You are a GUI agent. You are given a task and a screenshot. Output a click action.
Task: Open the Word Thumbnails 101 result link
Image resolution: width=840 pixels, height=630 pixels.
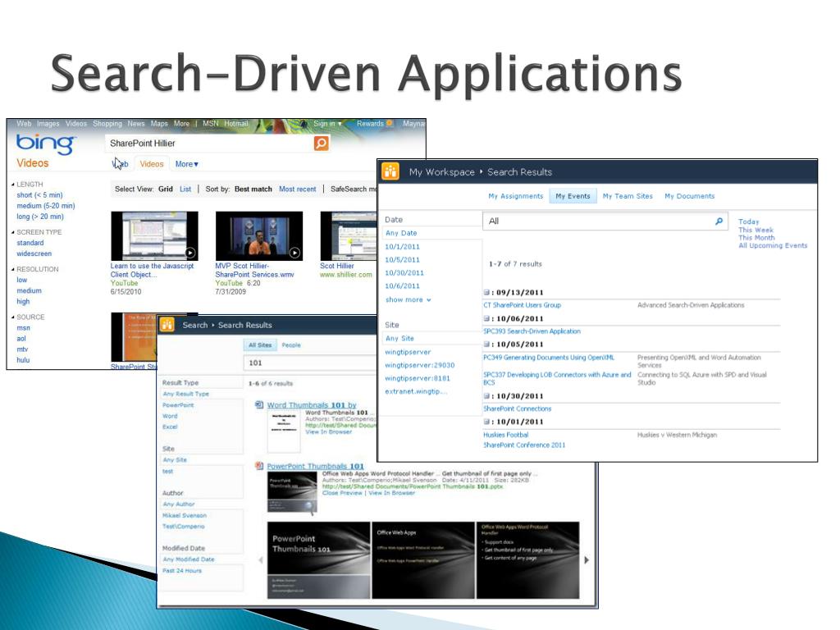click(x=312, y=405)
